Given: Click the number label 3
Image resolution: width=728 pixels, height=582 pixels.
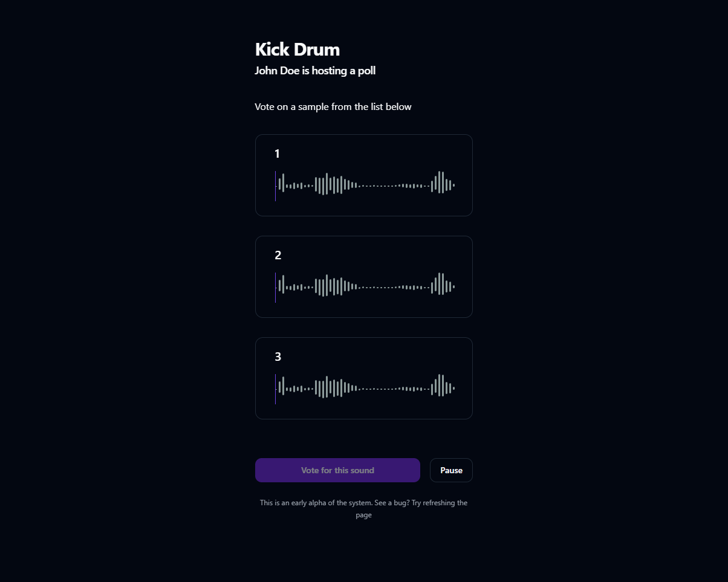Looking at the screenshot, I should 278,357.
